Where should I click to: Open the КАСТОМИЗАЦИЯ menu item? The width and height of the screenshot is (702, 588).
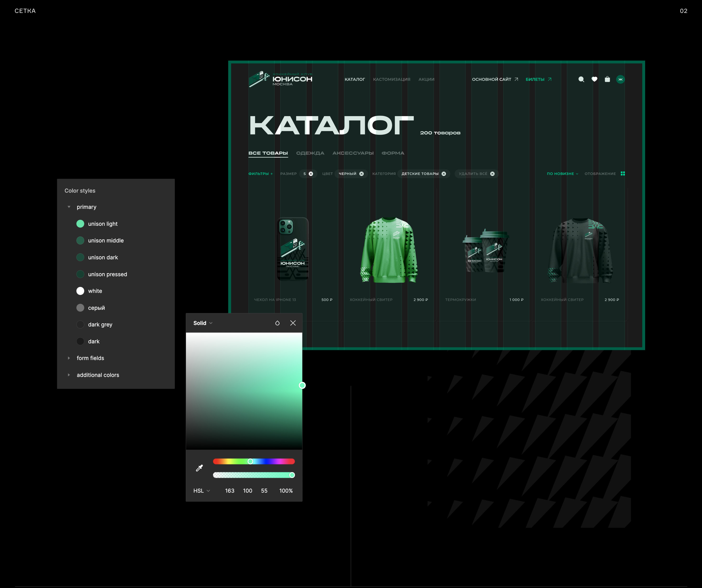pyautogui.click(x=391, y=80)
